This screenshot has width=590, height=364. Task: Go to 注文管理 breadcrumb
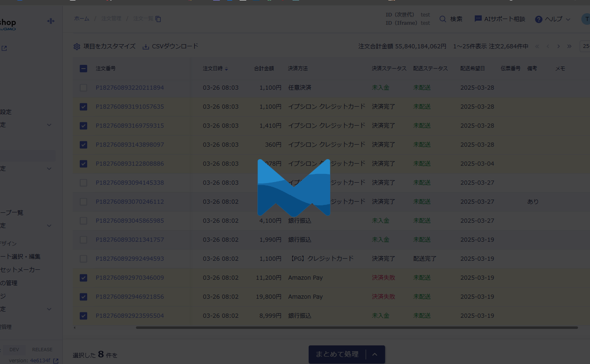coord(112,19)
